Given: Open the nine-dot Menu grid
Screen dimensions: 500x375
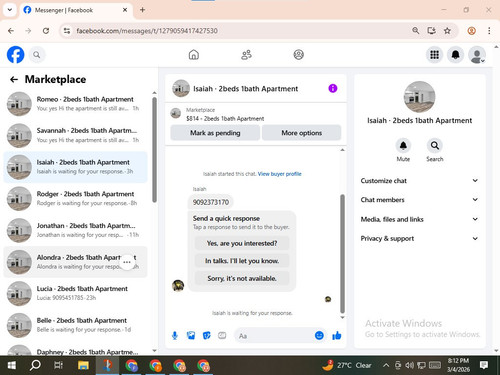Looking at the screenshot, I should [x=434, y=55].
